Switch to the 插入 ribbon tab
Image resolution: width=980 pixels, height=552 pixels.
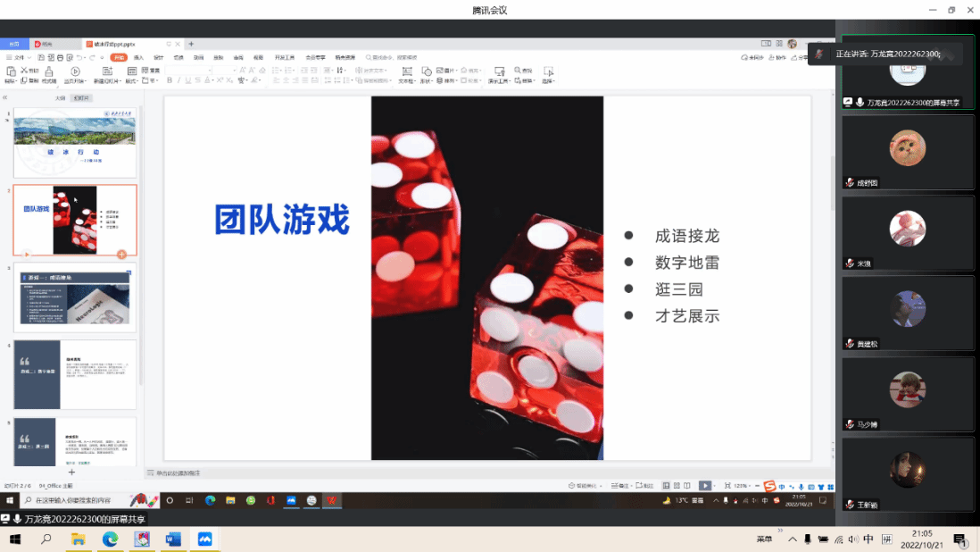coord(138,57)
